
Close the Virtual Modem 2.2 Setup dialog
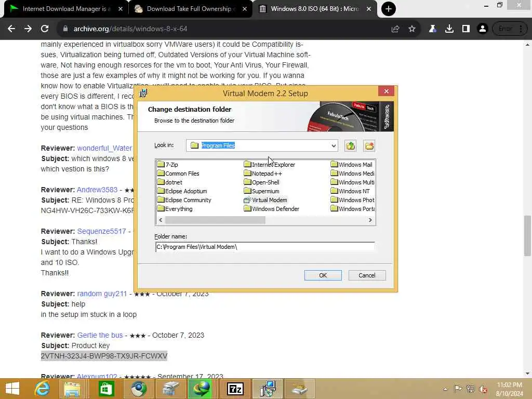(x=386, y=91)
